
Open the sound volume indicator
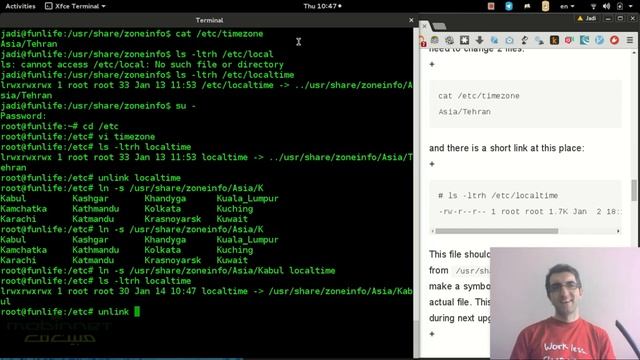pos(607,6)
